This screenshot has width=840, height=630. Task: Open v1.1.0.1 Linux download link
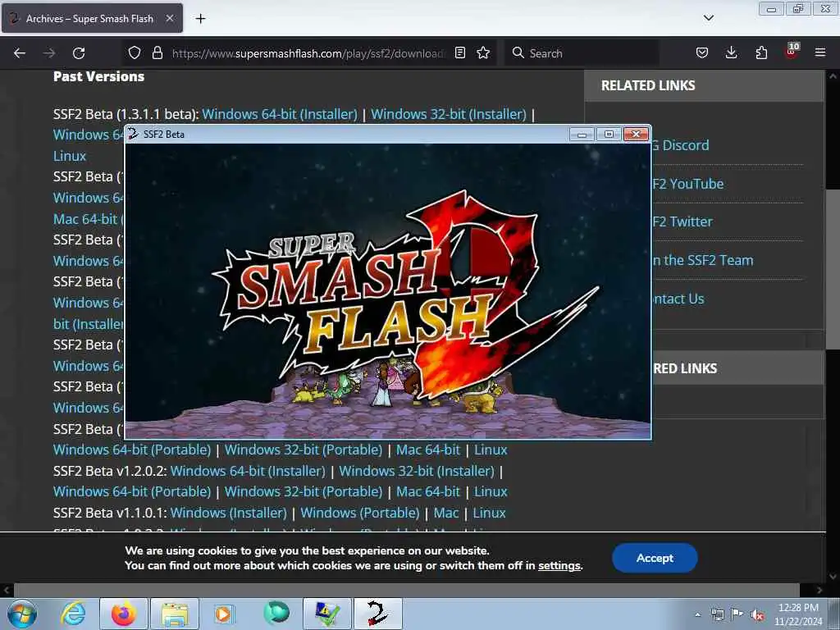[489, 513]
